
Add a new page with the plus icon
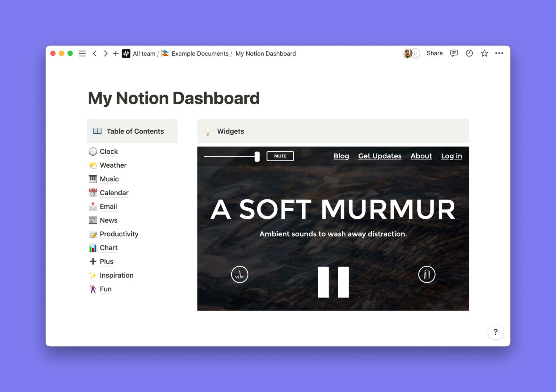(116, 53)
